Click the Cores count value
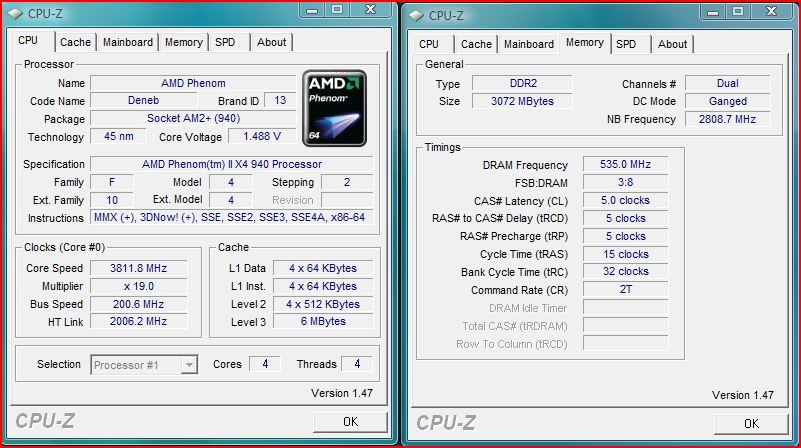This screenshot has width=801, height=448. tap(265, 364)
